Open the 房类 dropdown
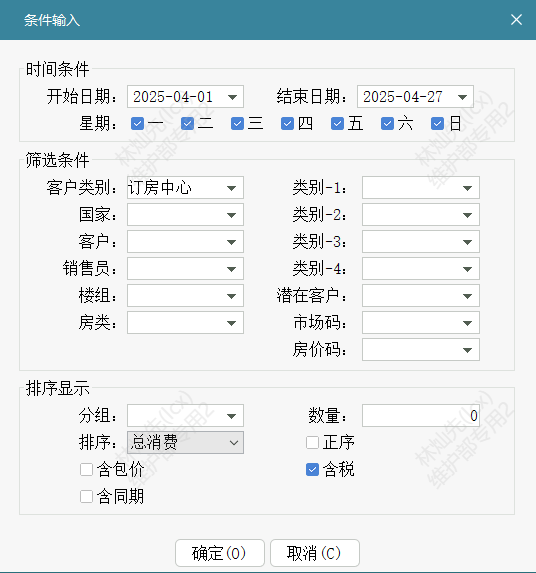This screenshot has width=536, height=573. pyautogui.click(x=231, y=323)
